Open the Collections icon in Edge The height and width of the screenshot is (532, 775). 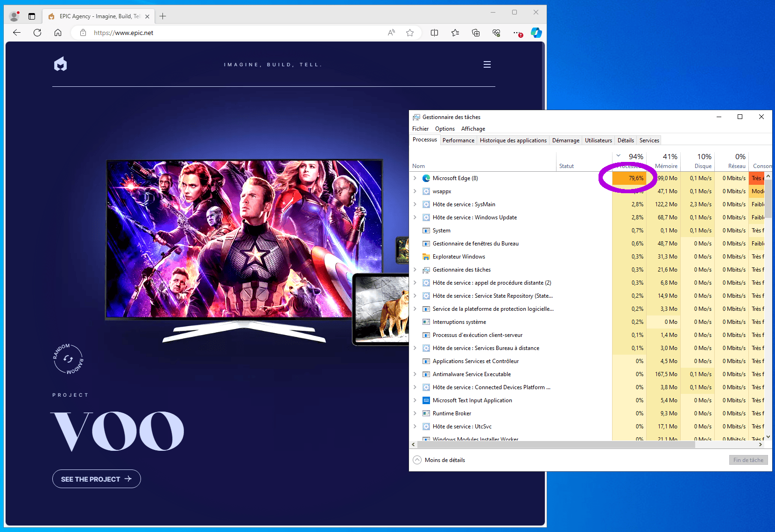(x=476, y=33)
